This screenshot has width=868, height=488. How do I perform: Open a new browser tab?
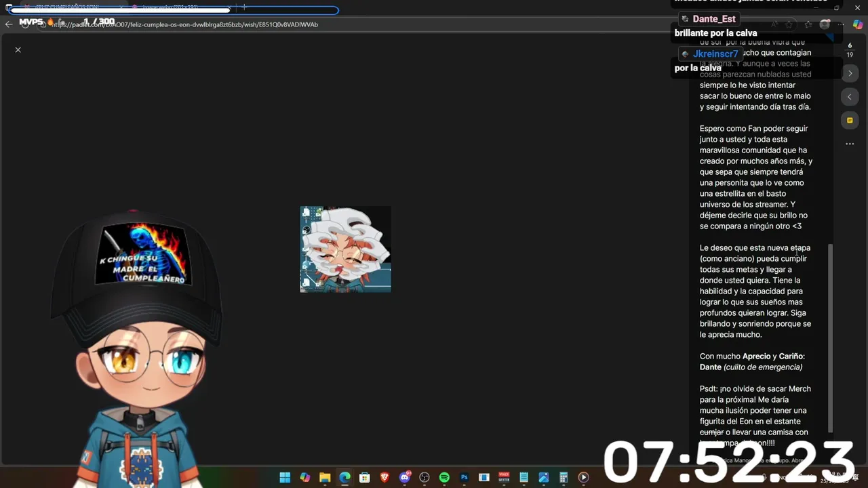(x=244, y=7)
